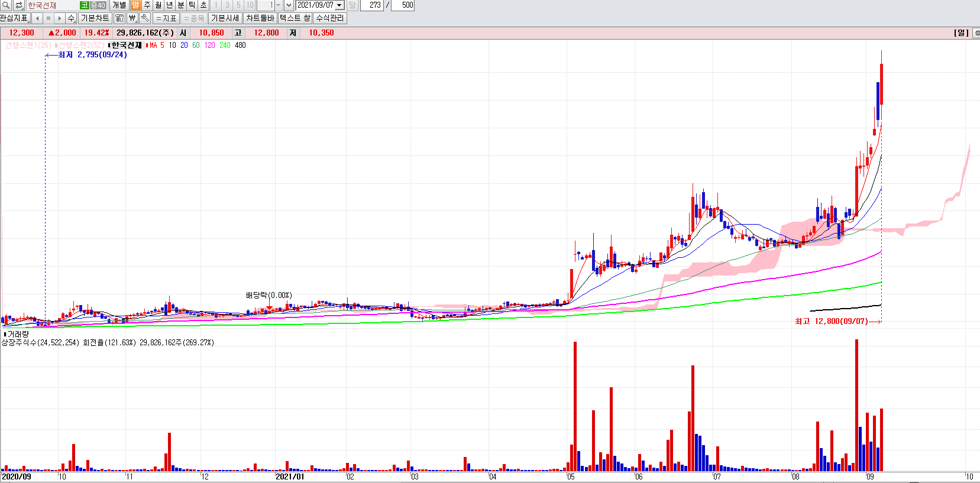Open the wrench configuration icon
The width and height of the screenshot is (980, 483).
coord(145,18)
